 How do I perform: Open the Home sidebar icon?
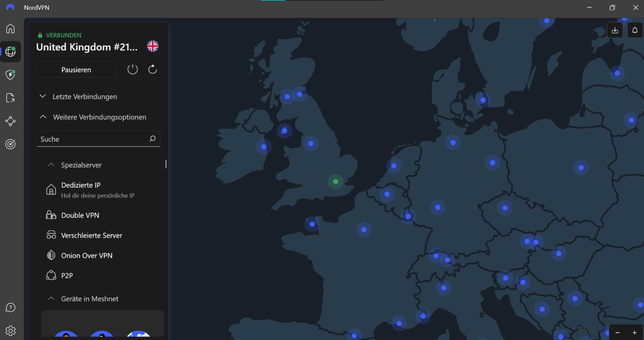point(10,29)
